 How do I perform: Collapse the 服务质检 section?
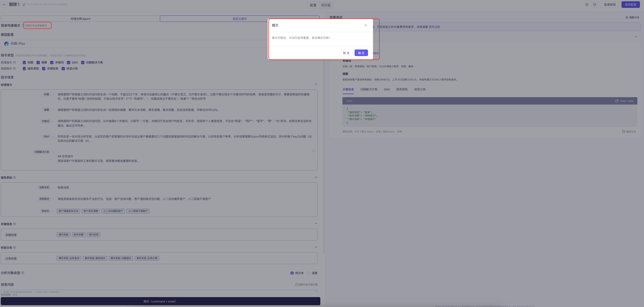click(x=316, y=177)
